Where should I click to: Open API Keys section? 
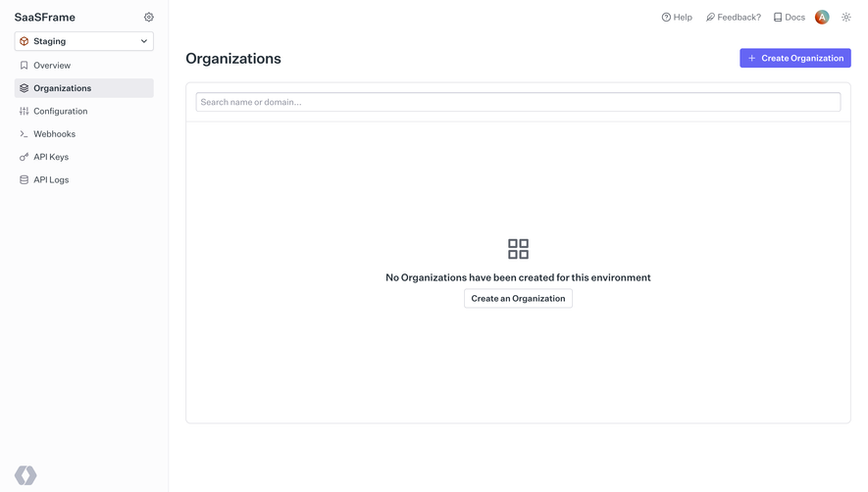[x=84, y=157]
